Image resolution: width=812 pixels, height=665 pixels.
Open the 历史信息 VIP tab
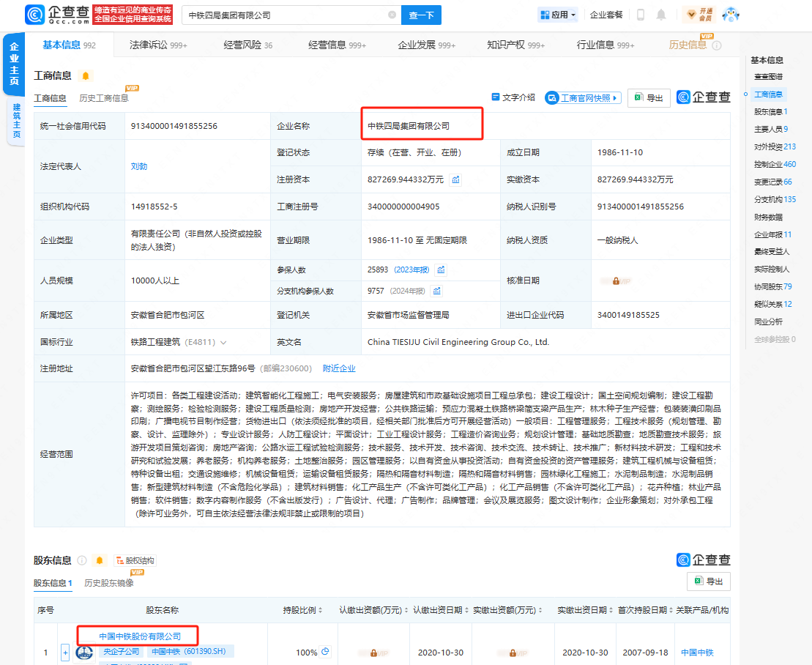coord(688,45)
